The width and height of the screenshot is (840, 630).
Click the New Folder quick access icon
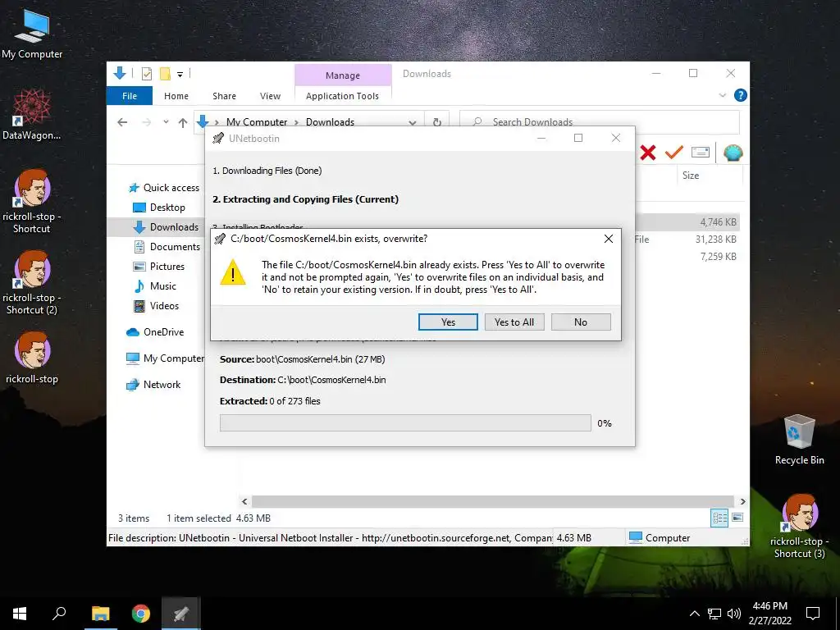165,73
